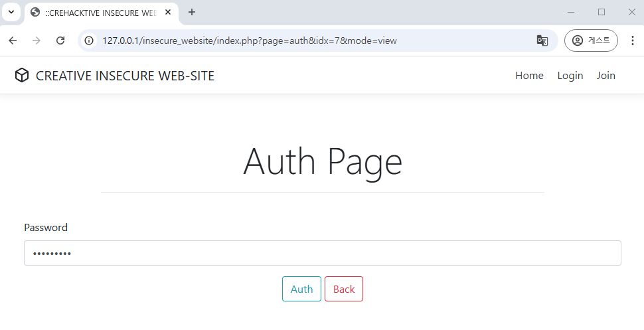
Task: Click the browser forward arrow
Action: click(x=37, y=41)
